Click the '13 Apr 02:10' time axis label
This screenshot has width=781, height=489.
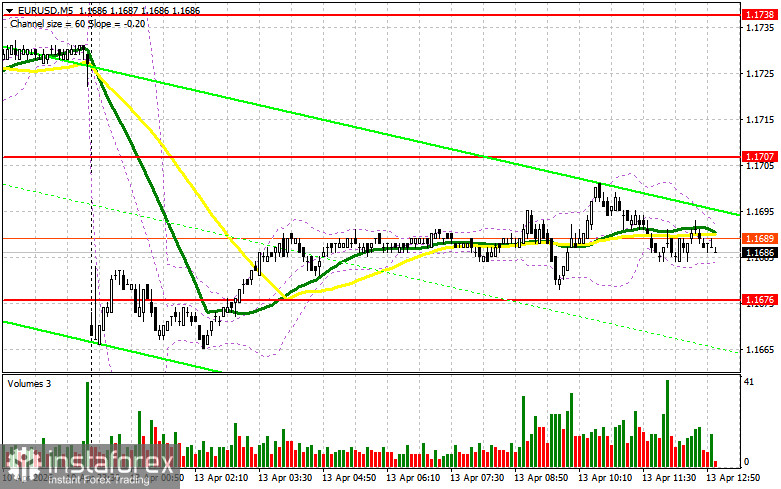(221, 478)
